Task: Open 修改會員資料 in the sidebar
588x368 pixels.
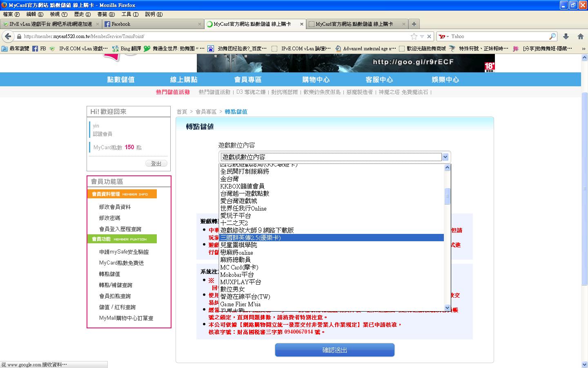Action: click(115, 207)
